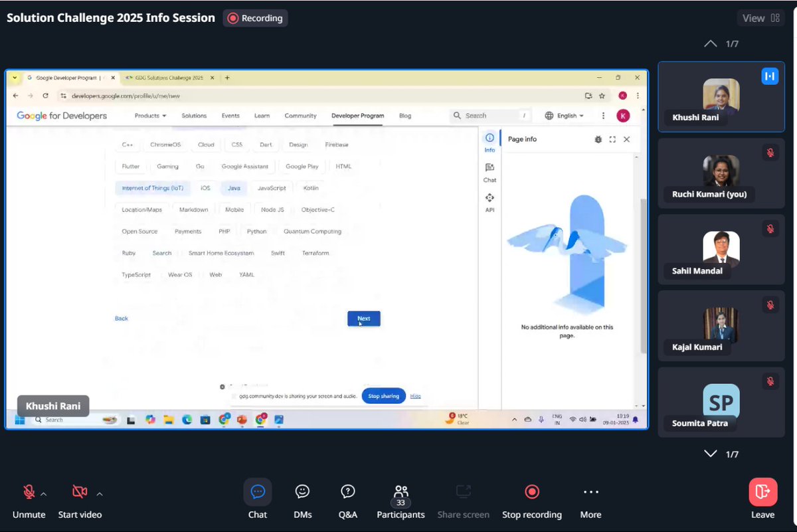
Task: Toggle the JavaScript interest chip
Action: click(x=272, y=188)
